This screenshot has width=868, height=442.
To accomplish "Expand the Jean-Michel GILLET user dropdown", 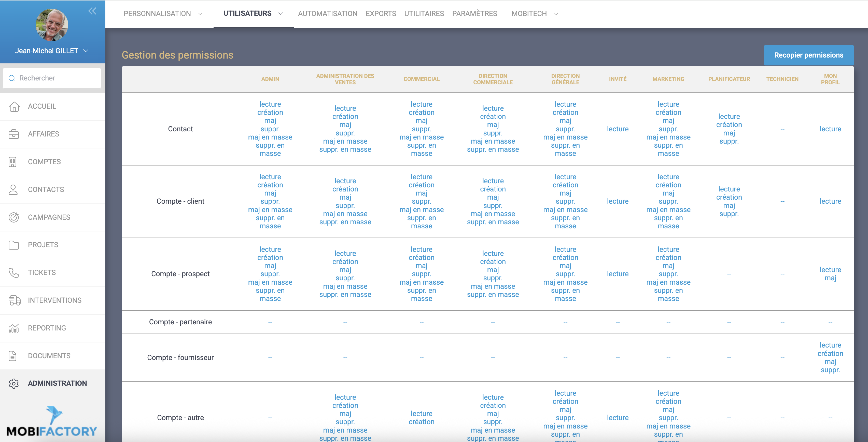I will pyautogui.click(x=86, y=51).
